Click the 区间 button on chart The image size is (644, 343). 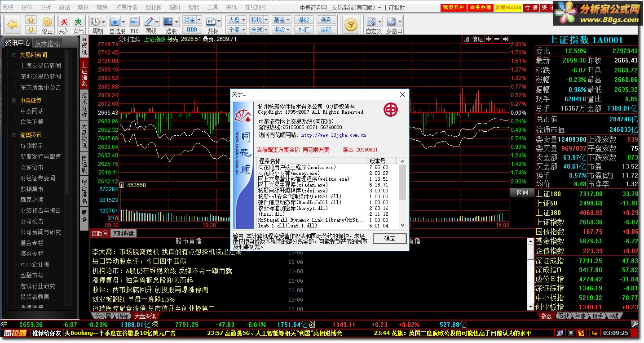pyautogui.click(x=522, y=192)
